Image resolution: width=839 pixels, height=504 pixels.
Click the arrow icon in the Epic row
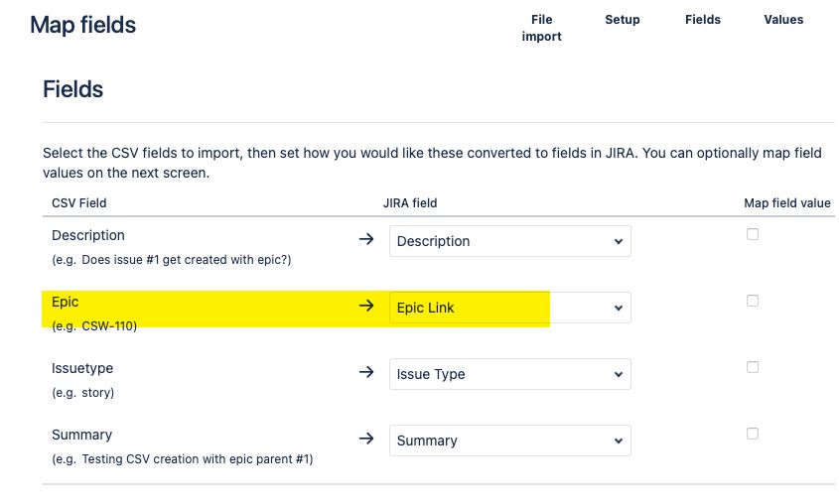coord(366,306)
